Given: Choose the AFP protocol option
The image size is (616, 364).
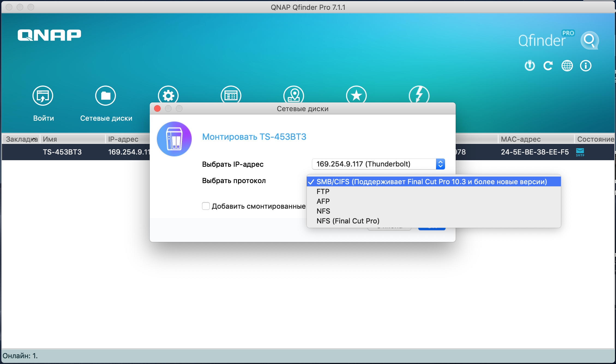Looking at the screenshot, I should [x=323, y=201].
